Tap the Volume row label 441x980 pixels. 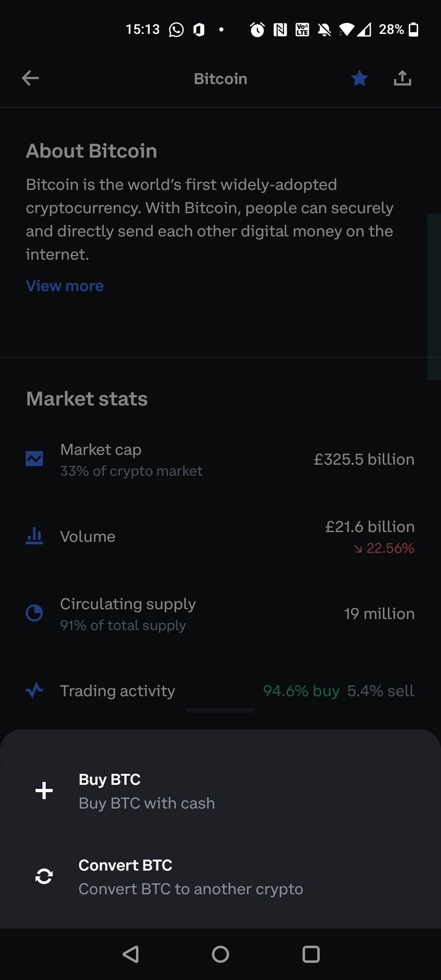tap(88, 537)
